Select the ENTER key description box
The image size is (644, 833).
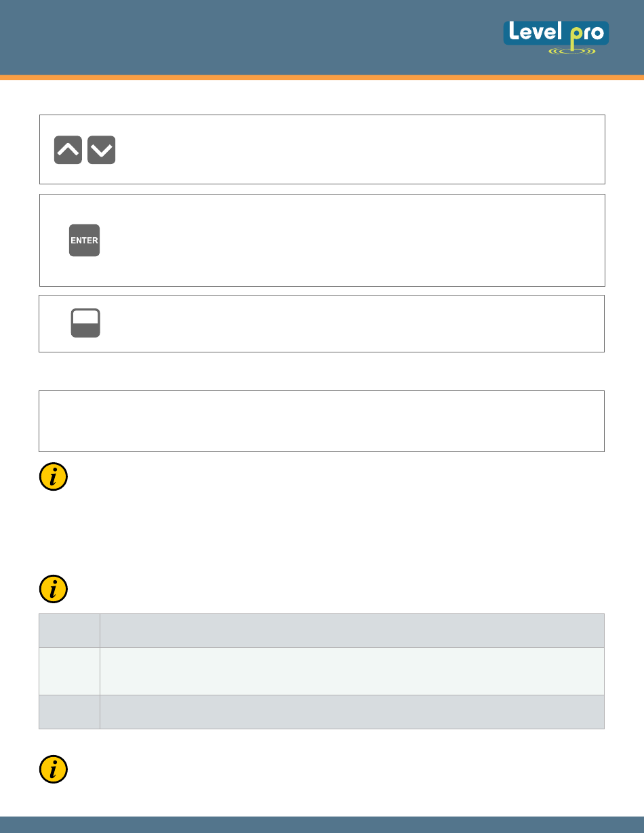point(322,240)
